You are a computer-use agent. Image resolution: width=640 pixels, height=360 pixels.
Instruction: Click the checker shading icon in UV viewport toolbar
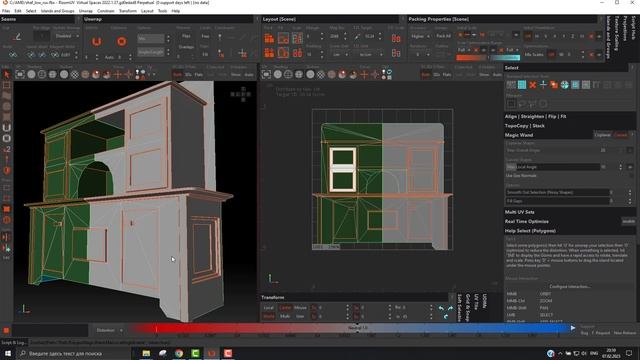[x=321, y=74]
